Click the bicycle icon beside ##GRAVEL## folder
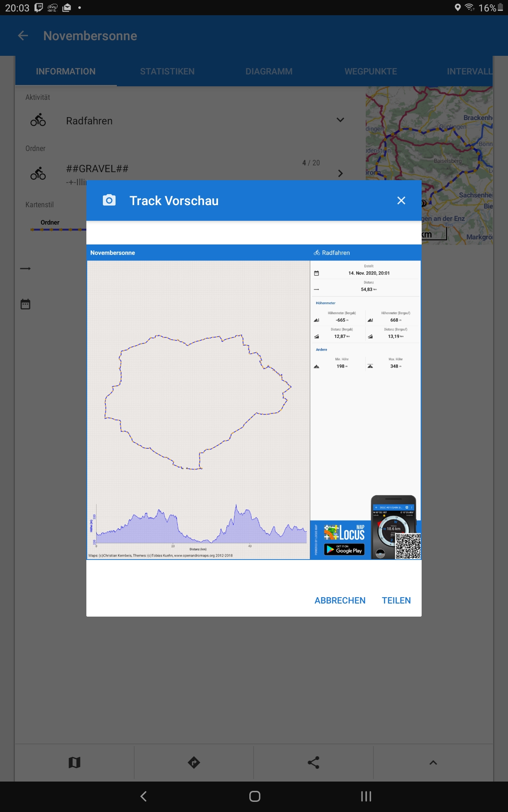The width and height of the screenshot is (508, 812). point(38,173)
